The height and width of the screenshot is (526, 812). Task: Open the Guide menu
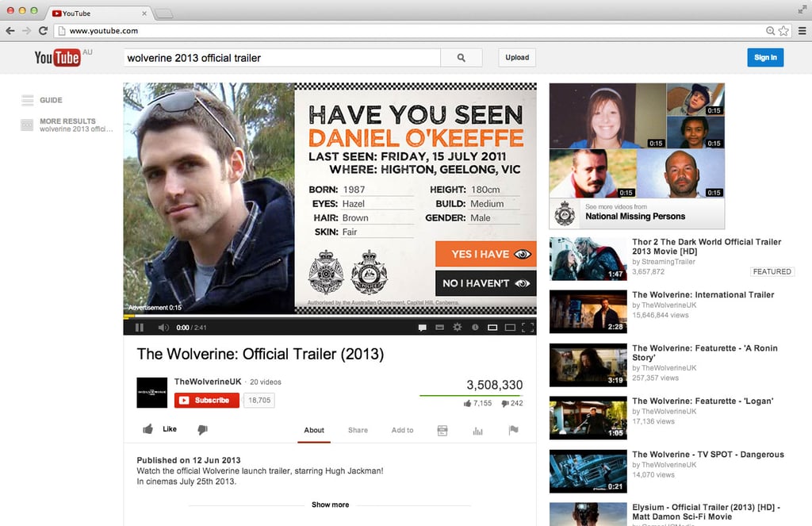(42, 100)
